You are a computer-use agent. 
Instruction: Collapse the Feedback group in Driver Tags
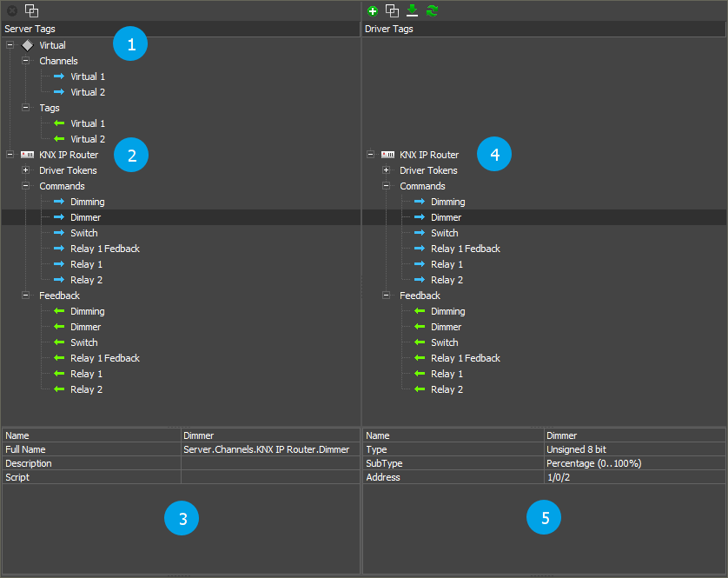pos(386,296)
